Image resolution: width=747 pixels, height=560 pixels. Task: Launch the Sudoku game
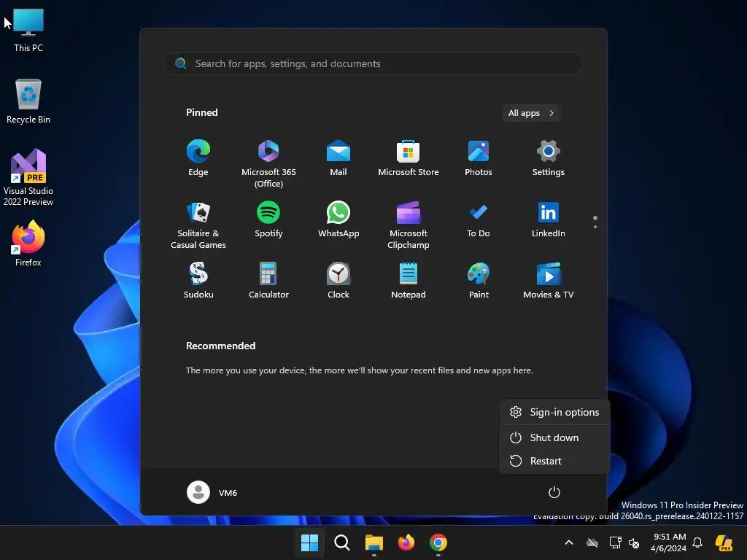(198, 281)
